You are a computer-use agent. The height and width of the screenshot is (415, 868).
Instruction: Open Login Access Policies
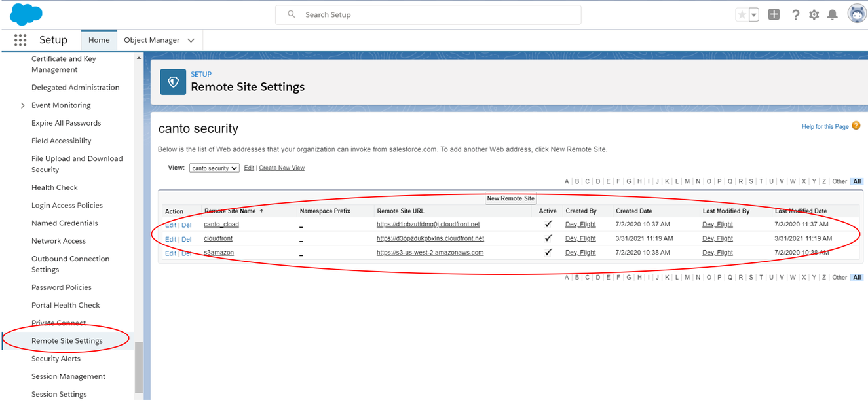pos(67,206)
